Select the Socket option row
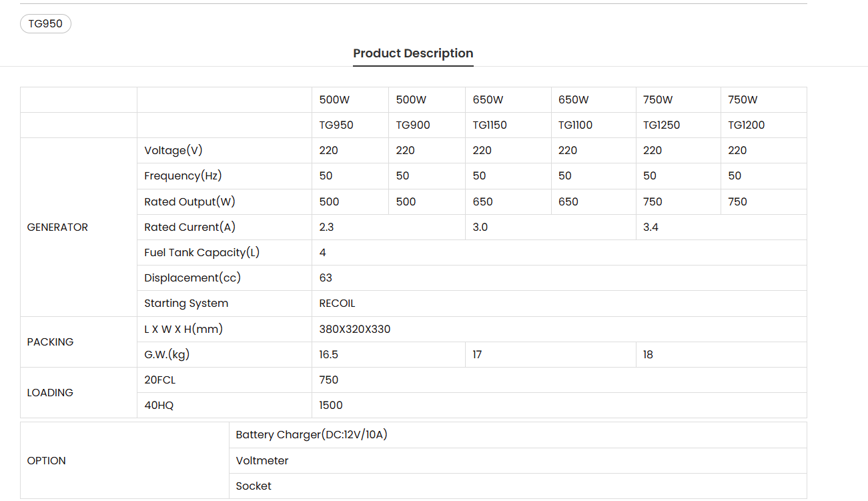 point(254,486)
